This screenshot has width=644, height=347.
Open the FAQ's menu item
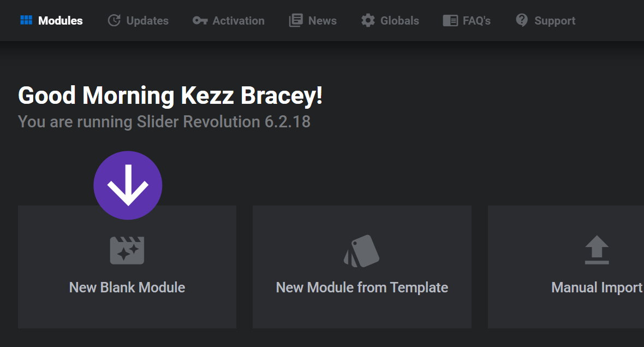tap(476, 21)
